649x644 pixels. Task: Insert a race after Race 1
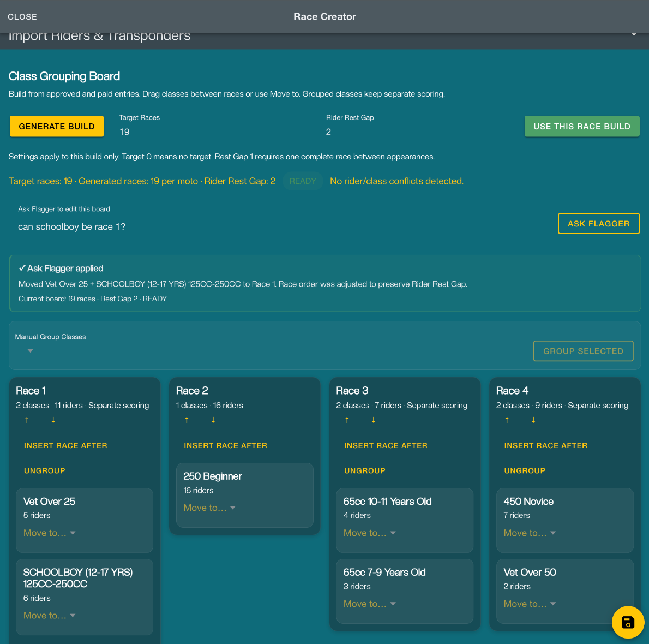(65, 446)
